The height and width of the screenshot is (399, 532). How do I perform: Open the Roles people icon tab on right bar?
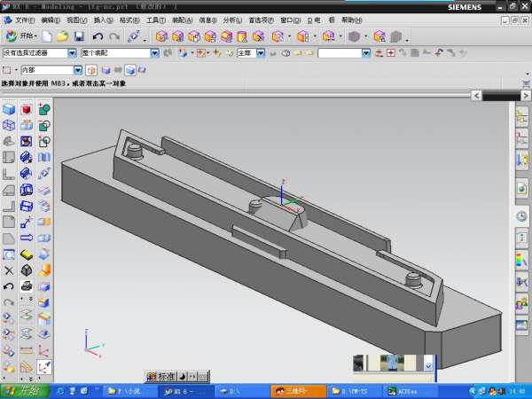[522, 303]
